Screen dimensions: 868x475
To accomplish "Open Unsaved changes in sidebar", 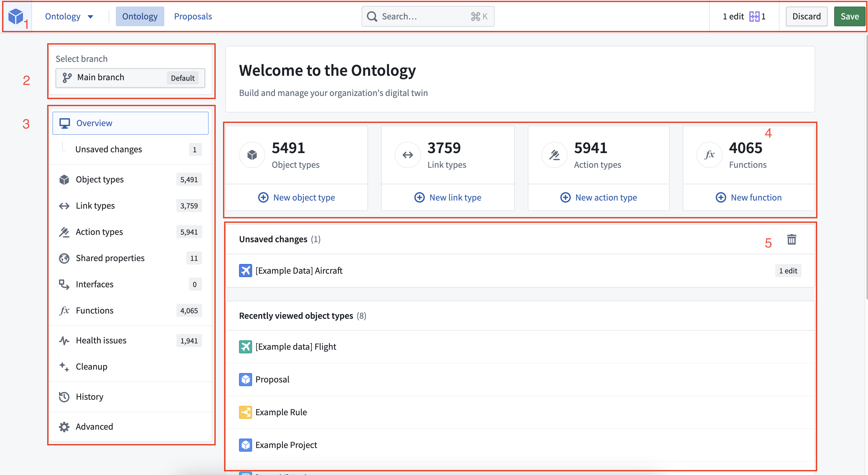I will pos(130,149).
